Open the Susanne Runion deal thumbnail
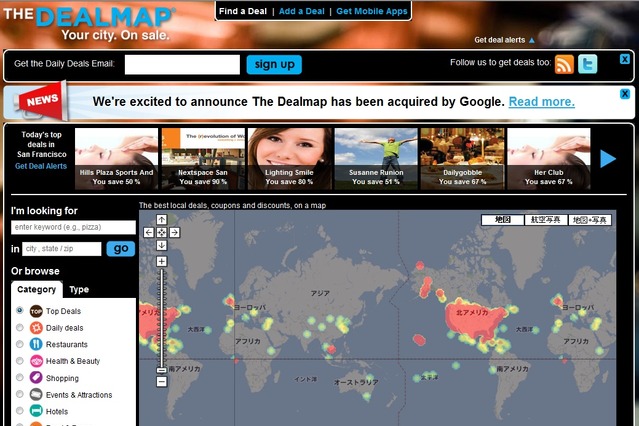This screenshot has width=639, height=426. (x=376, y=159)
